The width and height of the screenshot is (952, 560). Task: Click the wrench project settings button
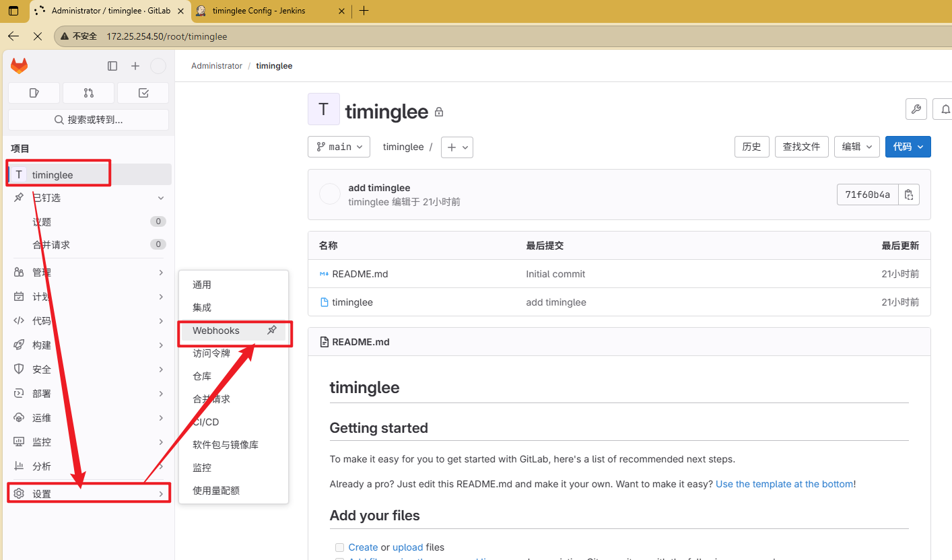[916, 109]
